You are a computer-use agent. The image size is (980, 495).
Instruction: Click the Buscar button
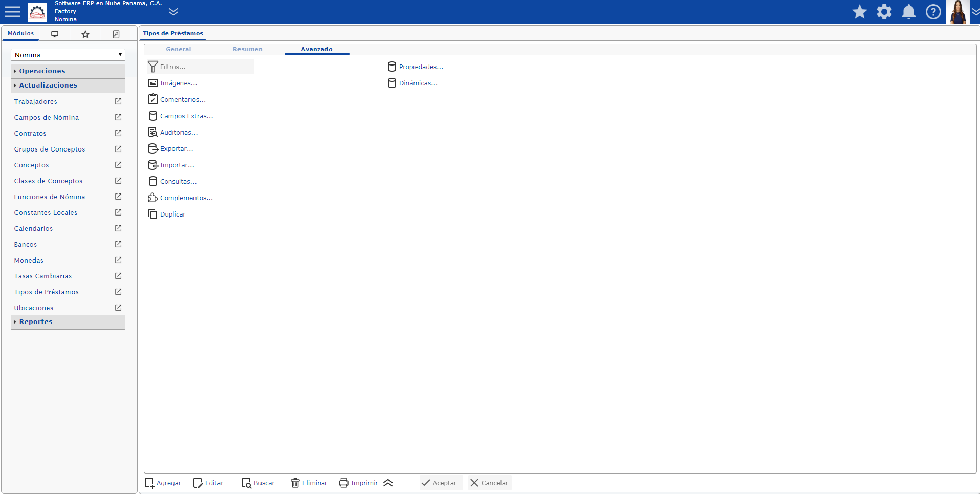(258, 483)
